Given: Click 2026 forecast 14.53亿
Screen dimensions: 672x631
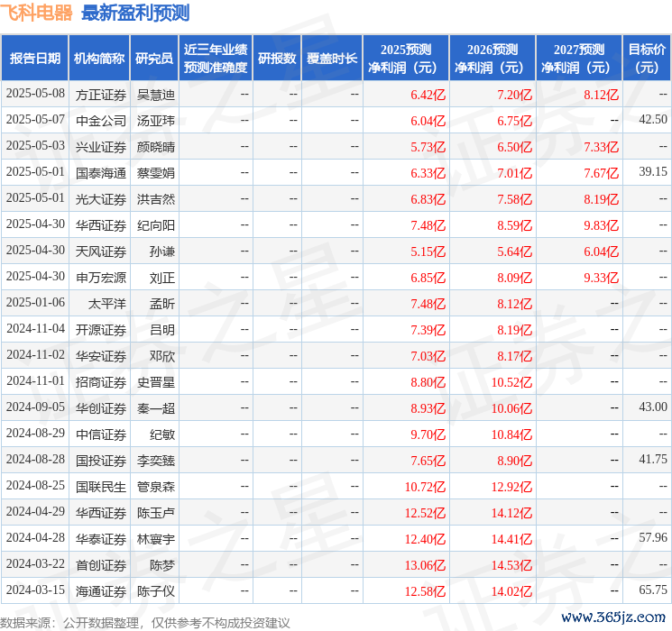Looking at the screenshot, I should (511, 565).
